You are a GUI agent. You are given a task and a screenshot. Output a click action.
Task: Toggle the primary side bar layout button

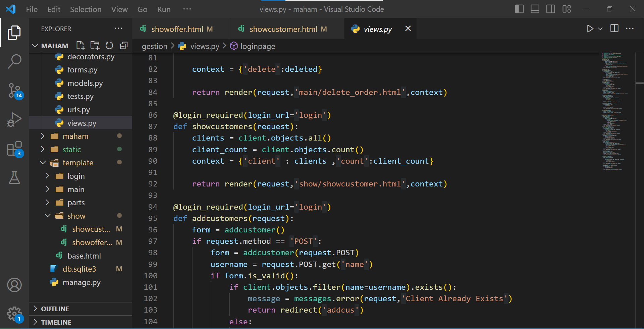point(519,9)
